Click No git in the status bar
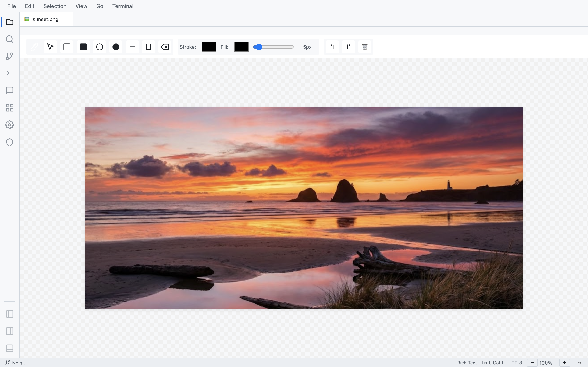The width and height of the screenshot is (588, 367). [15, 362]
